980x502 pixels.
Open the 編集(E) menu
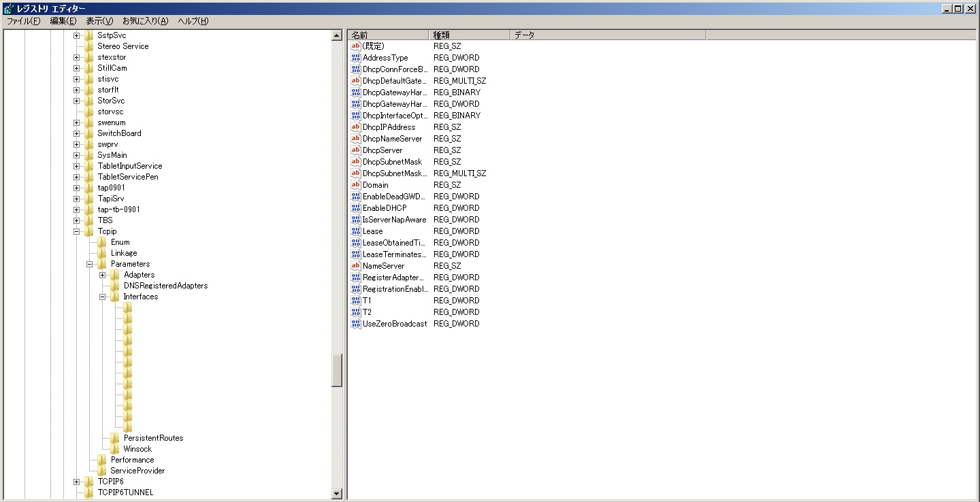coord(63,21)
